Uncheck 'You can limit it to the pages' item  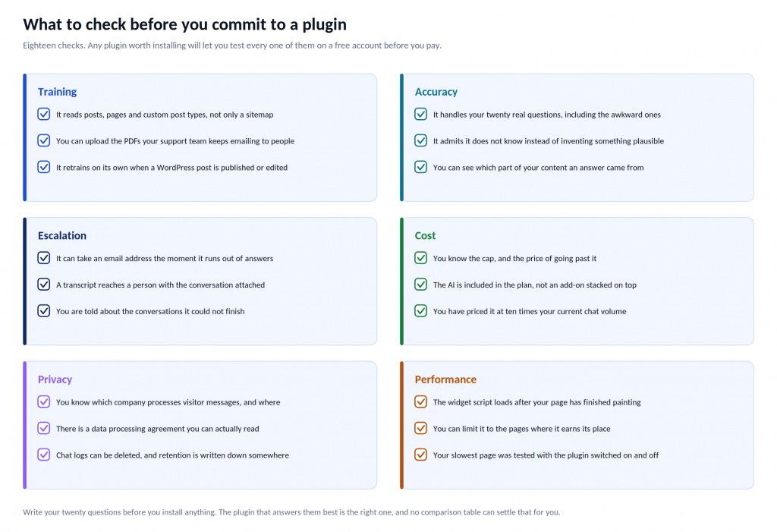(420, 428)
